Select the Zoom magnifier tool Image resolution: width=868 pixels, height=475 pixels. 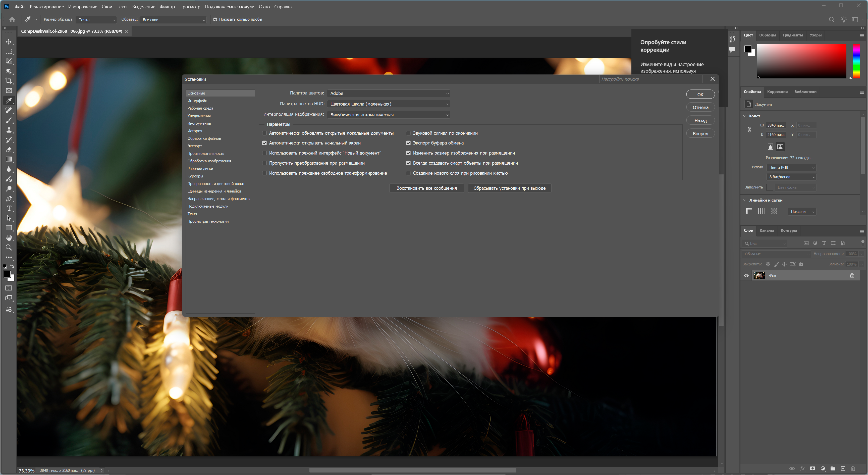9,248
